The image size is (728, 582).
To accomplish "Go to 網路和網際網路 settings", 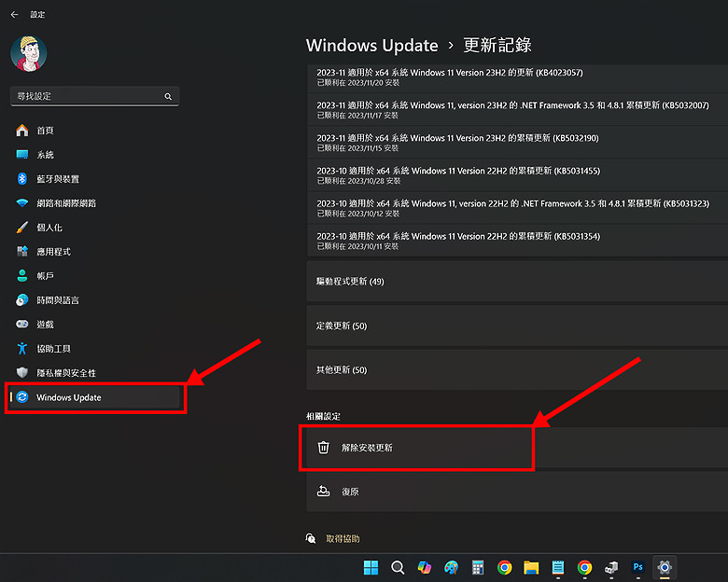I will pos(94,202).
